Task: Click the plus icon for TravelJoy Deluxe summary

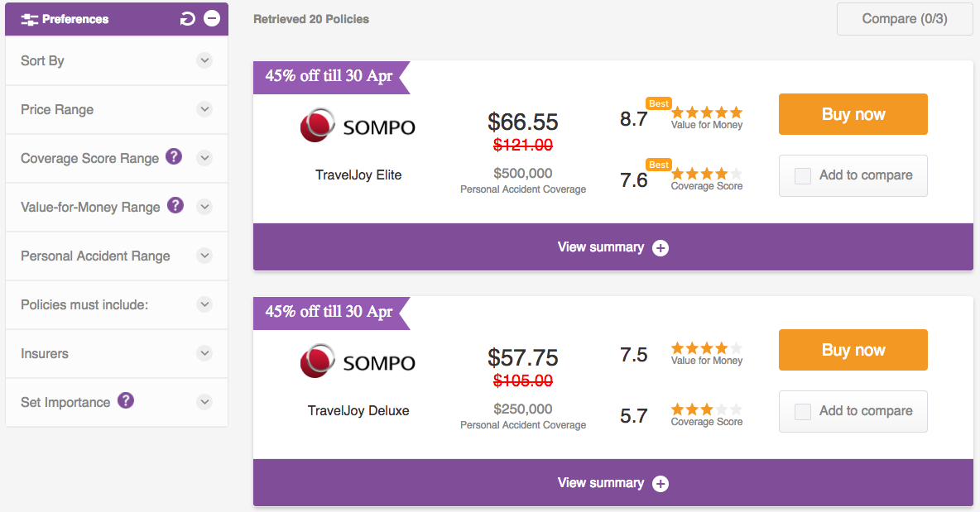Action: pyautogui.click(x=661, y=484)
